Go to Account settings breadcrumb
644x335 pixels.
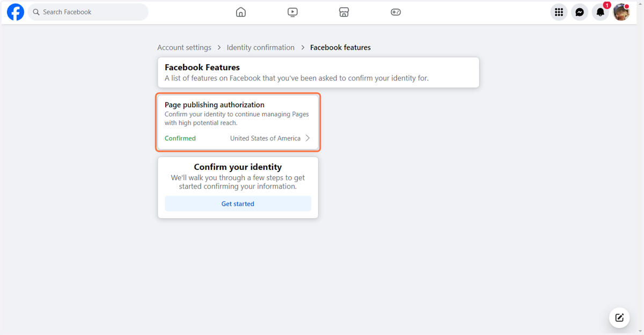(184, 48)
